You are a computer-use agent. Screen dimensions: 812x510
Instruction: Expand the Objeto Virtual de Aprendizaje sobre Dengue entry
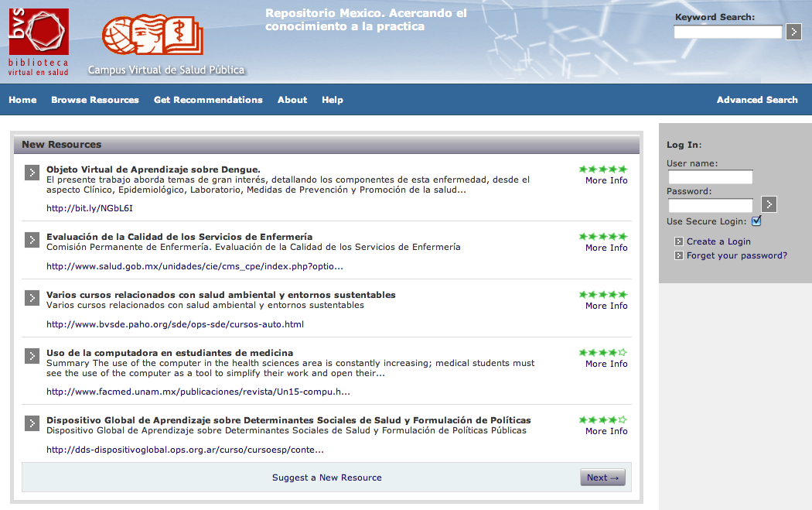[x=32, y=172]
